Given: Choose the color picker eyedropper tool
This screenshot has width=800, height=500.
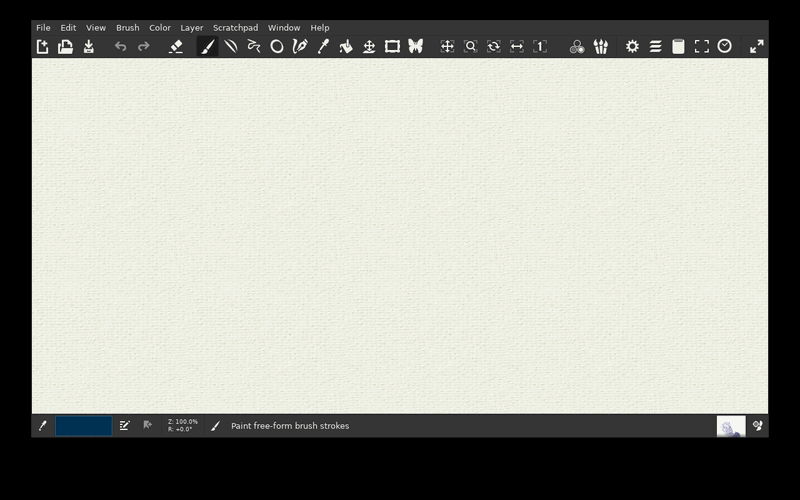Looking at the screenshot, I should tap(323, 46).
